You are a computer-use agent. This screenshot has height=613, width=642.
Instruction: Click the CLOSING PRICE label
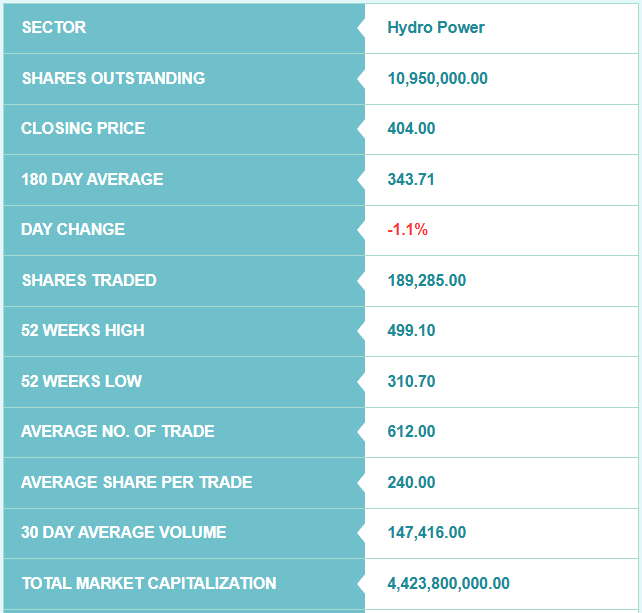tap(83, 128)
